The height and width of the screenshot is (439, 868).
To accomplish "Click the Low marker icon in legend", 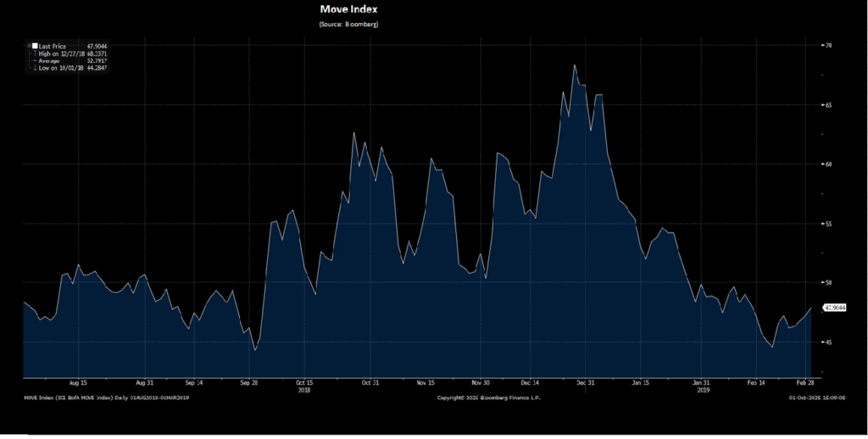I will pos(35,69).
